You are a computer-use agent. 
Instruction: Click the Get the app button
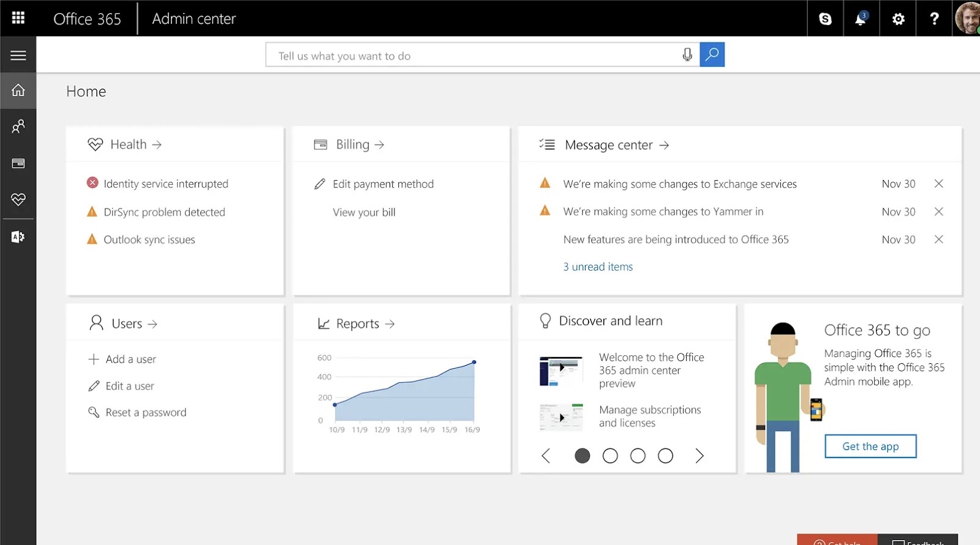tap(870, 446)
